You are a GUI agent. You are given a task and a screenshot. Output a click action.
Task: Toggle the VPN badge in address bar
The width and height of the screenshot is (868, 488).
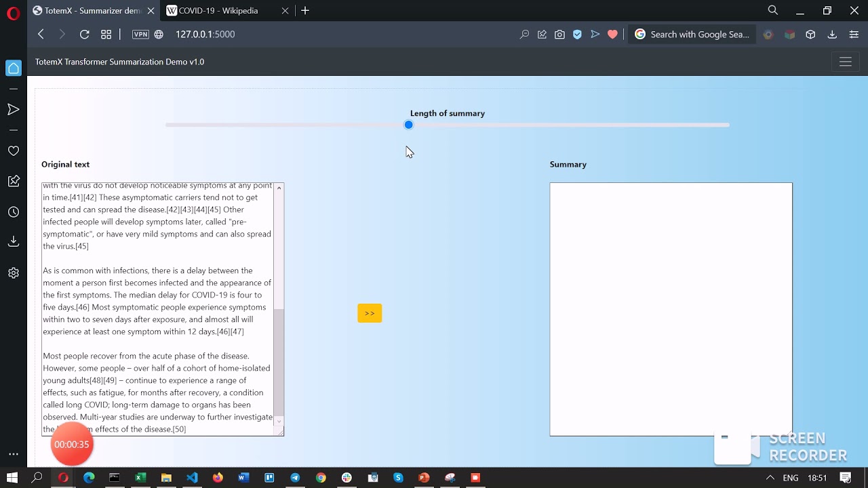tap(140, 34)
